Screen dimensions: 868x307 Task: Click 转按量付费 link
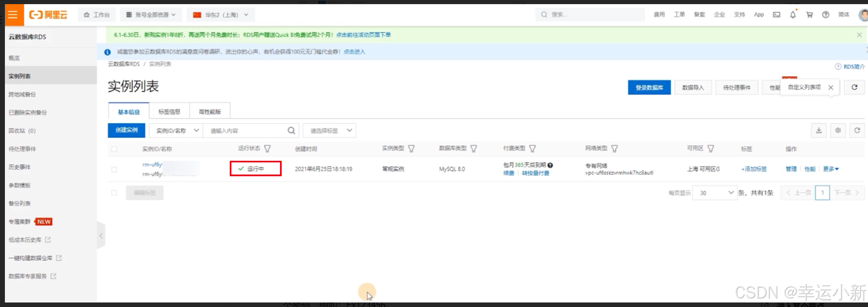[536, 173]
